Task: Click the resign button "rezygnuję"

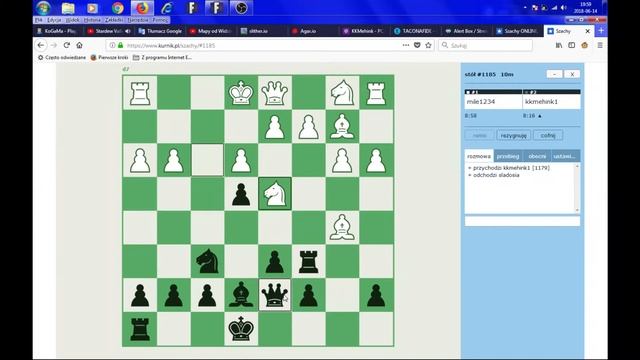Action: coord(513,136)
